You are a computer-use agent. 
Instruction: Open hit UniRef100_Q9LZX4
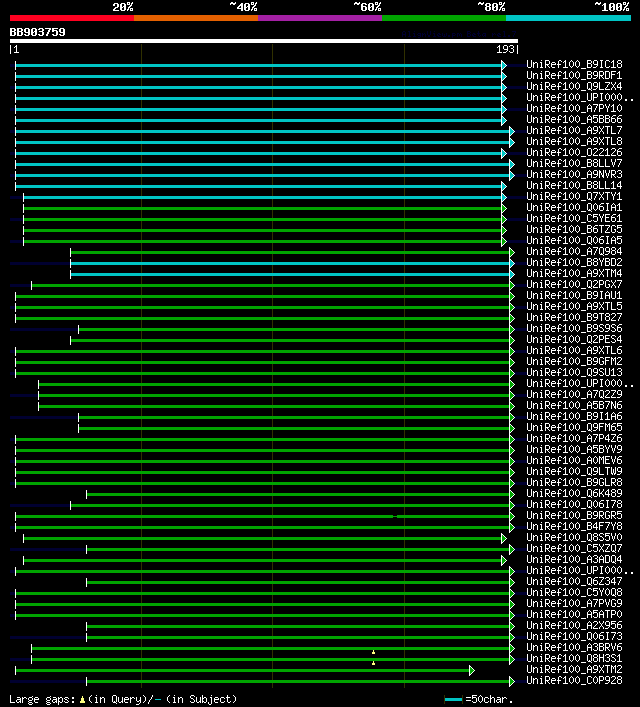574,87
